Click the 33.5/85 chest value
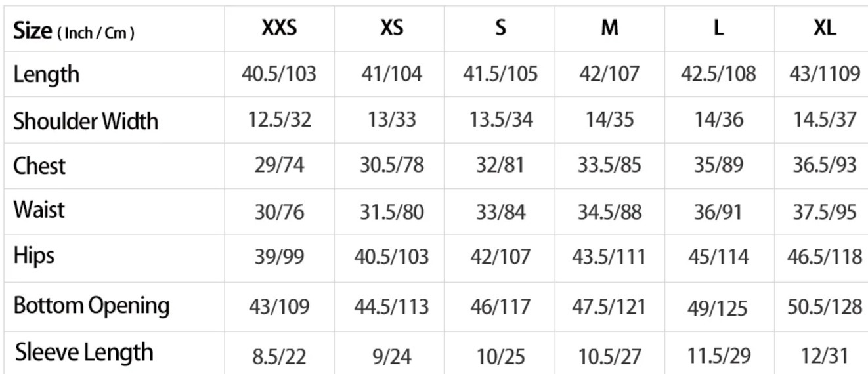868x374 pixels. coord(609,165)
